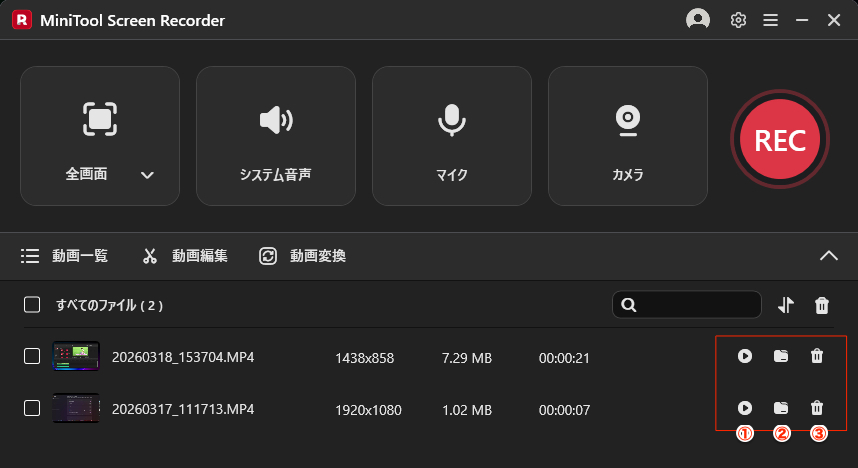
Task: Open the hamburger menu in title bar
Action: pyautogui.click(x=770, y=20)
